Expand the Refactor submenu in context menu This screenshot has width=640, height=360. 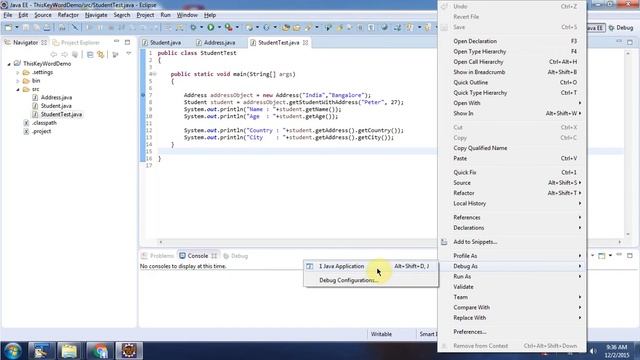coord(512,193)
